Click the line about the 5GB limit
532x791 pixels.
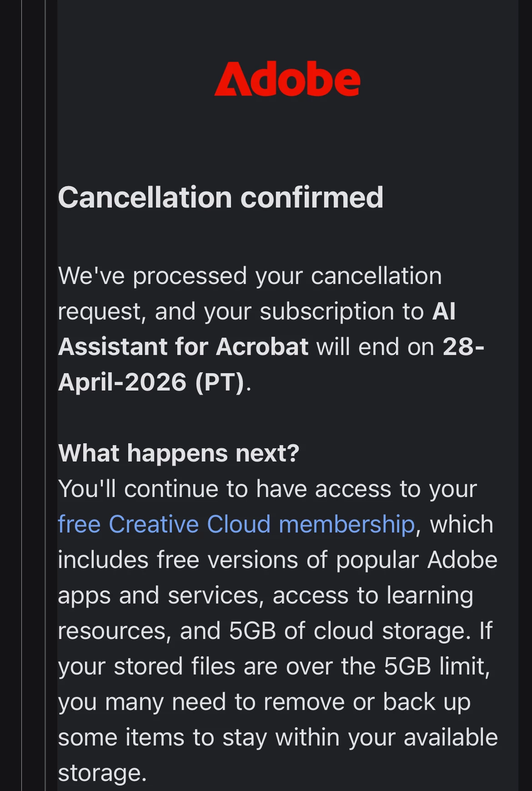(x=274, y=667)
